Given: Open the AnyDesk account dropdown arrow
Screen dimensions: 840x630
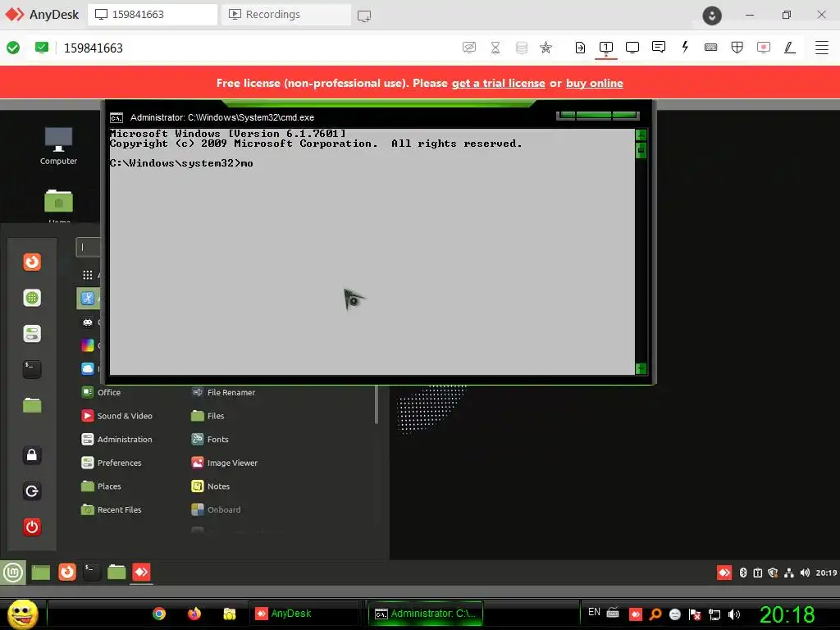Looking at the screenshot, I should coord(712,16).
